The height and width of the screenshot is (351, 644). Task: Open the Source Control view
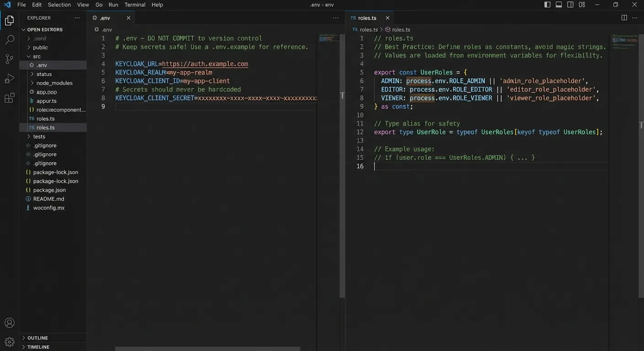click(9, 59)
